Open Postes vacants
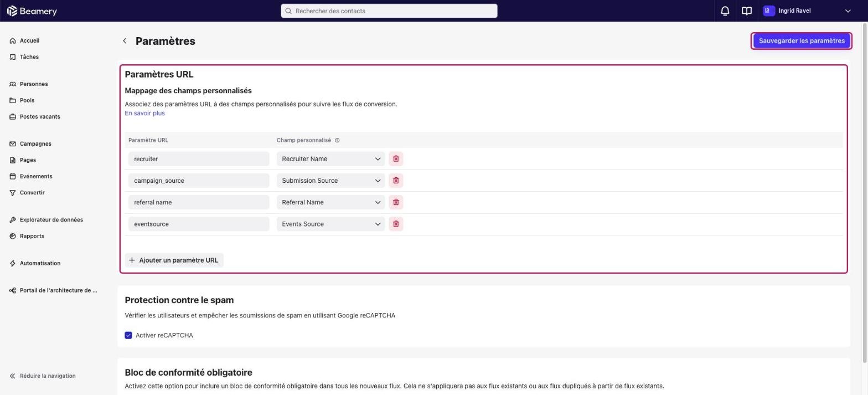The width and height of the screenshot is (868, 395). pos(40,117)
